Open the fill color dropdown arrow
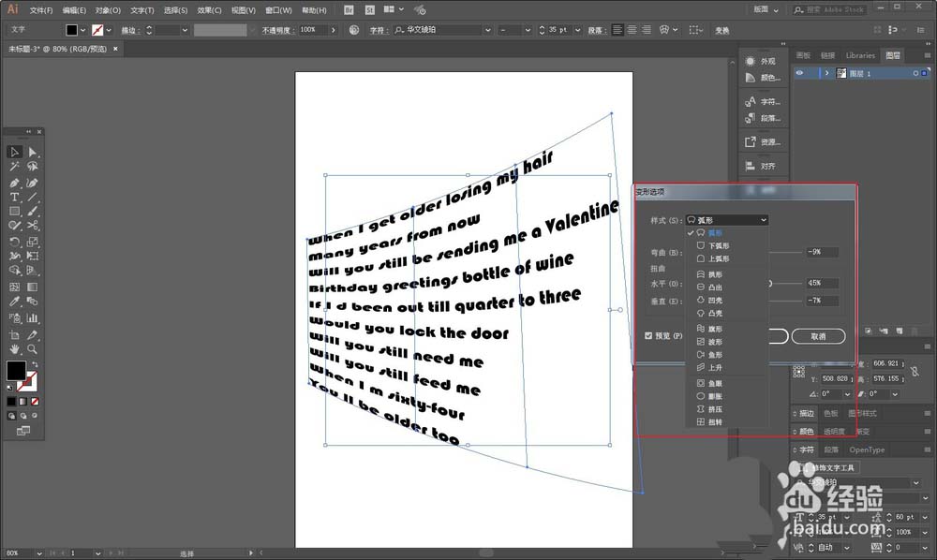Image resolution: width=937 pixels, height=560 pixels. pos(83,30)
